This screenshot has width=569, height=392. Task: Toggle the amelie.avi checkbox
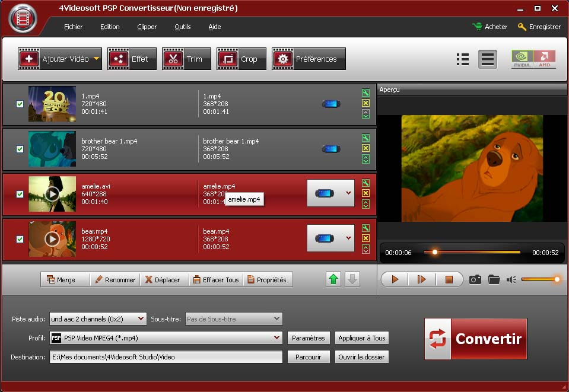(x=20, y=194)
